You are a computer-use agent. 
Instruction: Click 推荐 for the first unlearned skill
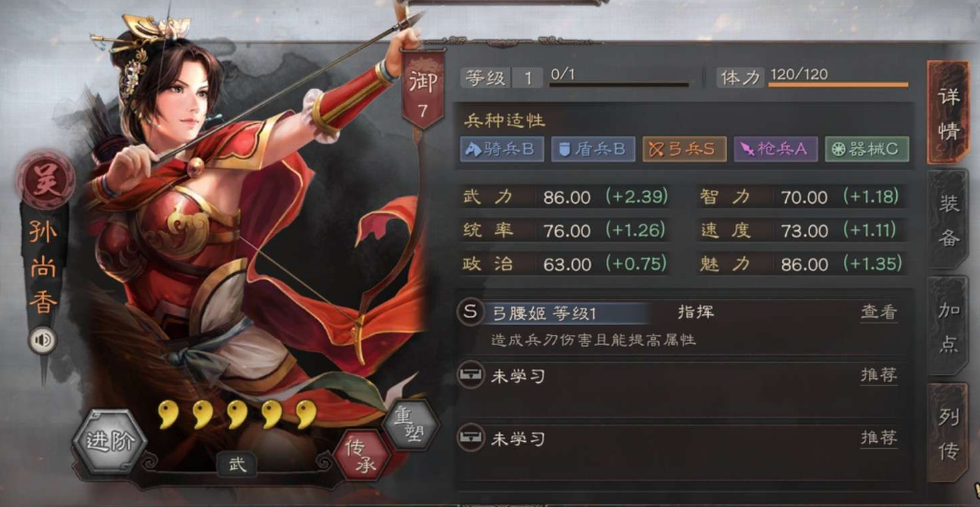[879, 374]
